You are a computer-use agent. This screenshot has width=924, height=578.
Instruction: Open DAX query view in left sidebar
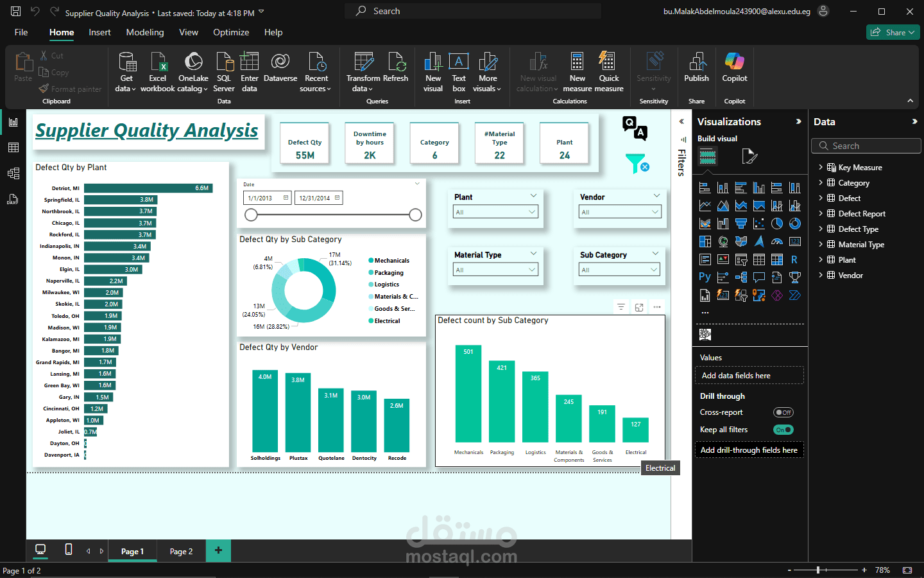[13, 199]
